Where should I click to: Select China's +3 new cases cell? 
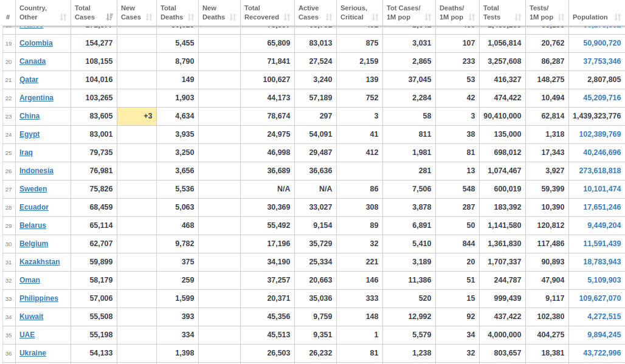click(x=137, y=116)
